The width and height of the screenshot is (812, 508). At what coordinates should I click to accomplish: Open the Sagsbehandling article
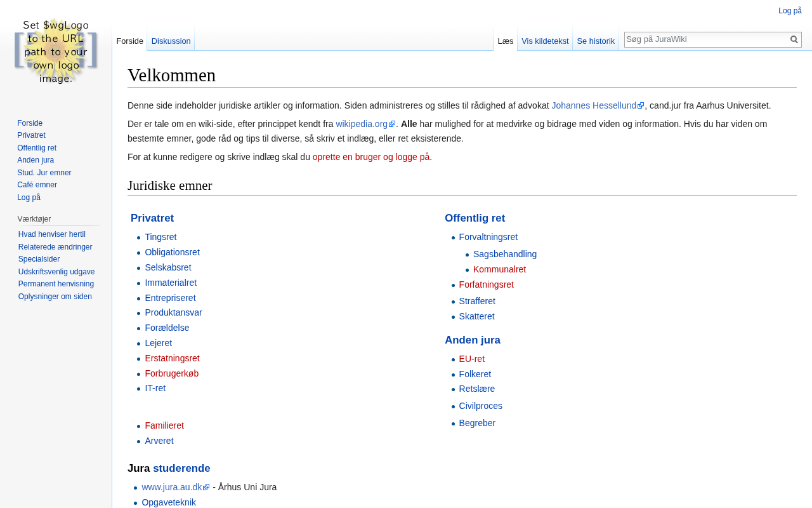tap(505, 254)
